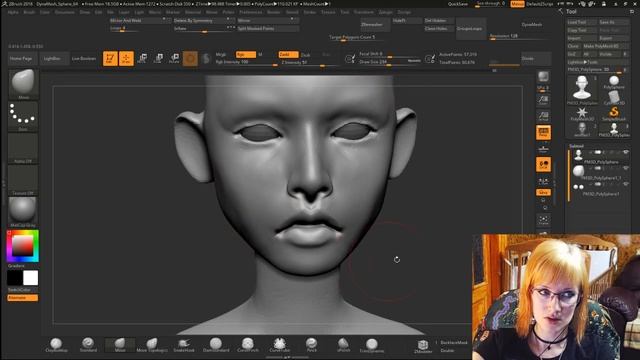Select the Scale transform tool icon
This screenshot has height=360, width=640.
click(158, 58)
